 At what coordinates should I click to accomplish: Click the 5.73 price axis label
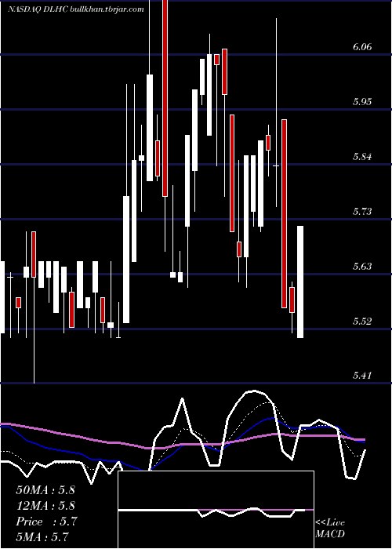(x=362, y=212)
